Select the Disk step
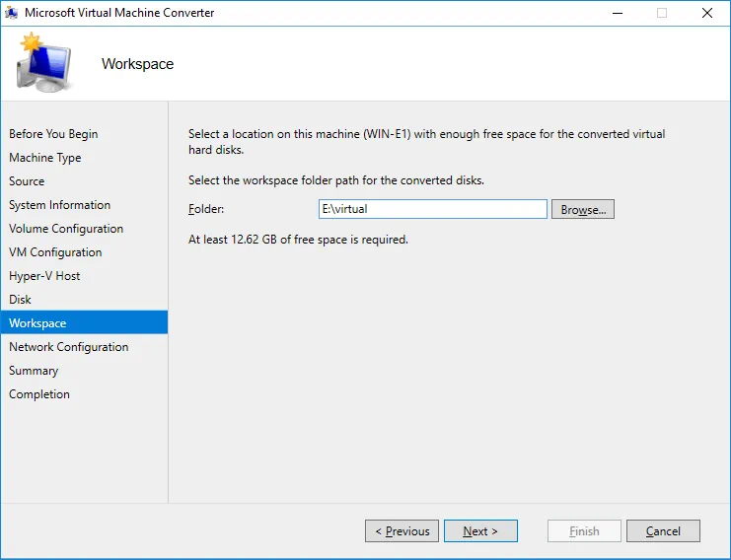 (21, 300)
